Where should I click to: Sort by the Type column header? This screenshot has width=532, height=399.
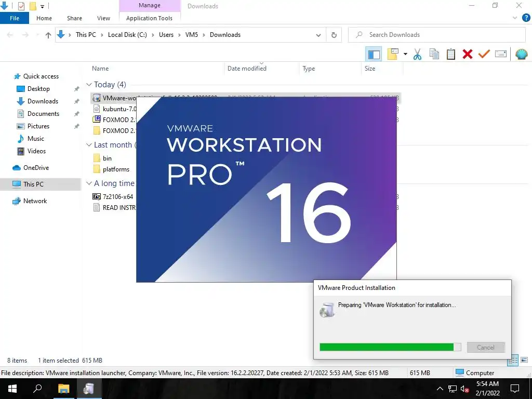[x=309, y=69]
